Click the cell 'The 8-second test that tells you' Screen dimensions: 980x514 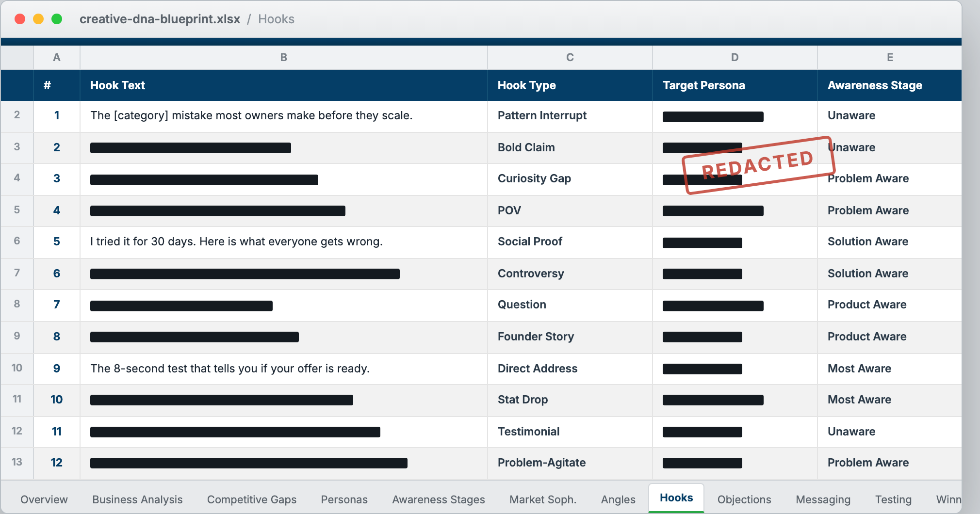(x=284, y=369)
